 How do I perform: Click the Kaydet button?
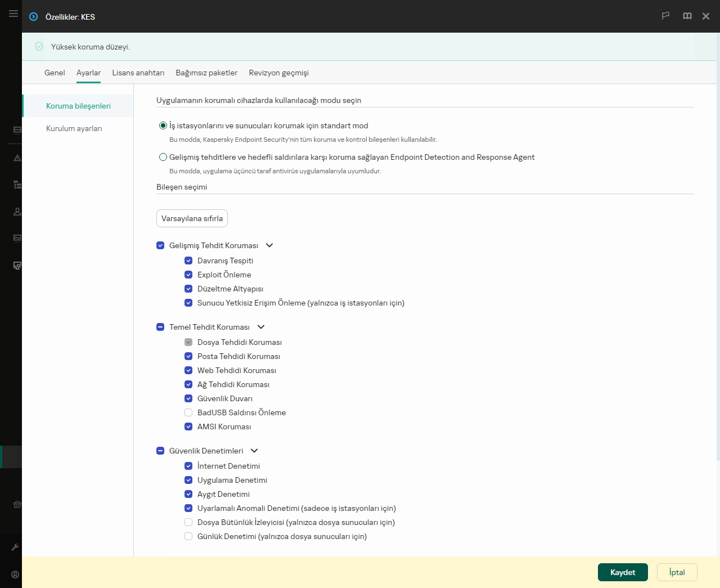point(622,572)
